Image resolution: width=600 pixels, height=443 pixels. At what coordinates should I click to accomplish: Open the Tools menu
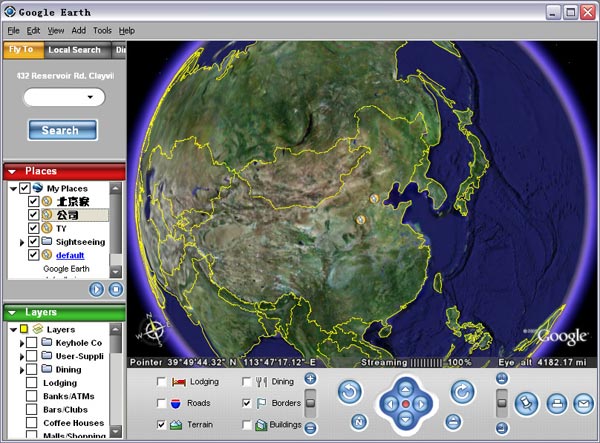tap(102, 31)
